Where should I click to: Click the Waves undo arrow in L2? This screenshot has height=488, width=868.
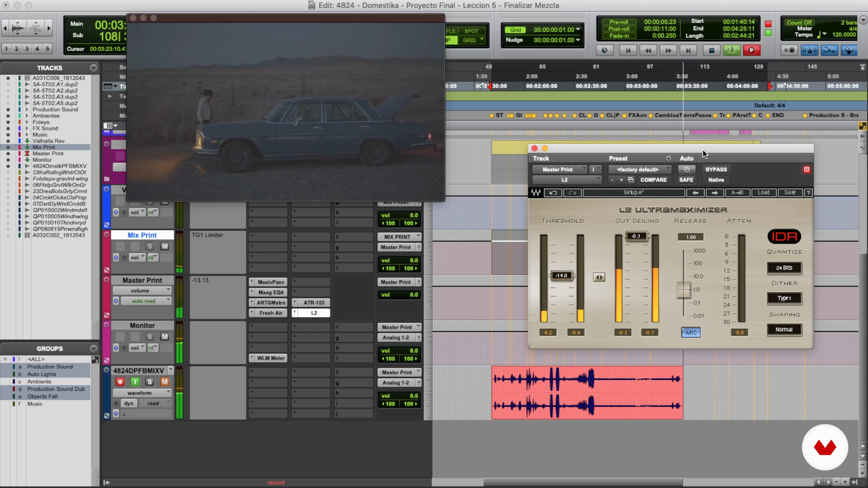(553, 193)
